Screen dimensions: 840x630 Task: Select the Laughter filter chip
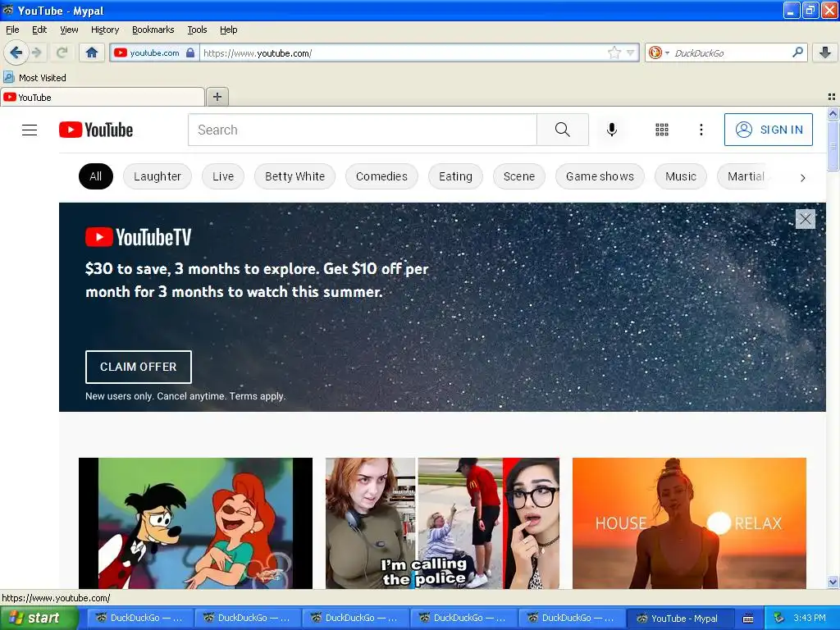pyautogui.click(x=157, y=176)
